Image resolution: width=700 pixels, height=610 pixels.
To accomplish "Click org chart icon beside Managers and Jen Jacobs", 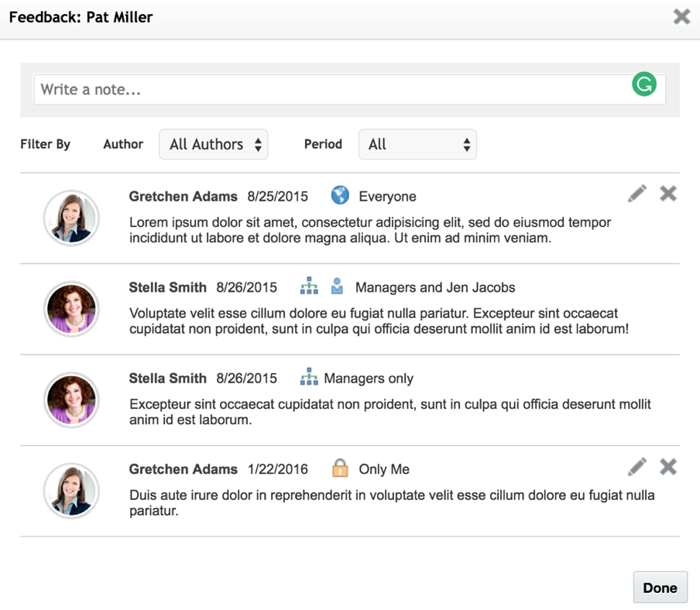I will (x=309, y=286).
